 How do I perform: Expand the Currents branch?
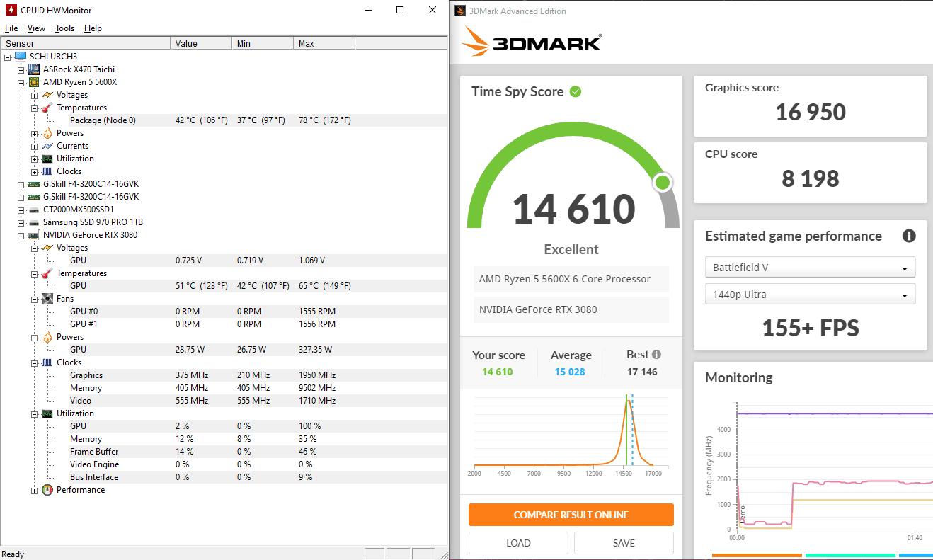coord(35,146)
